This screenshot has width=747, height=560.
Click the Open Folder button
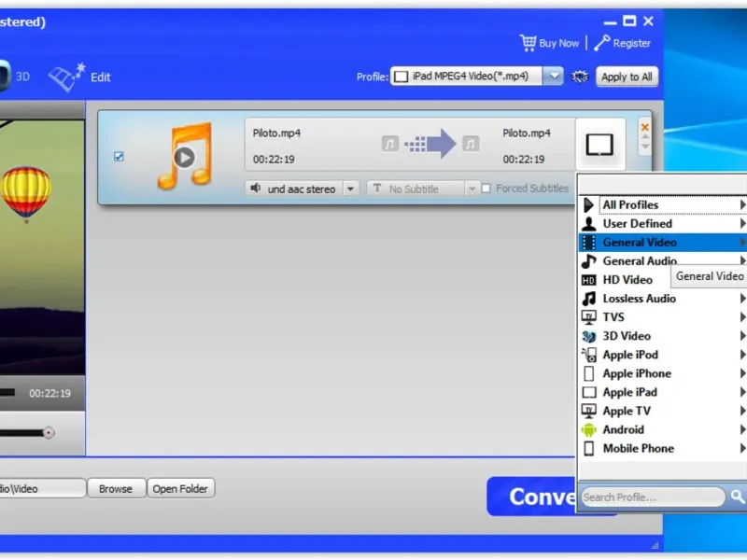click(x=180, y=488)
